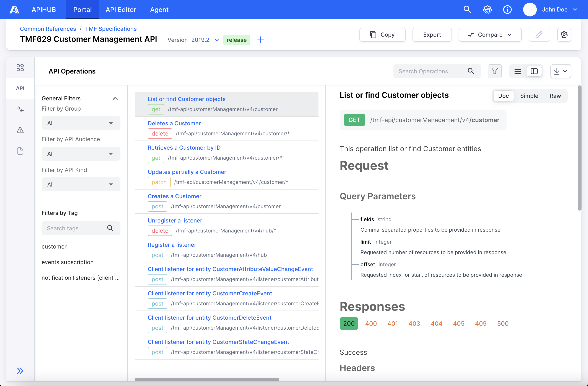Click magnifier in Search Operations field
The height and width of the screenshot is (386, 588).
pos(471,71)
